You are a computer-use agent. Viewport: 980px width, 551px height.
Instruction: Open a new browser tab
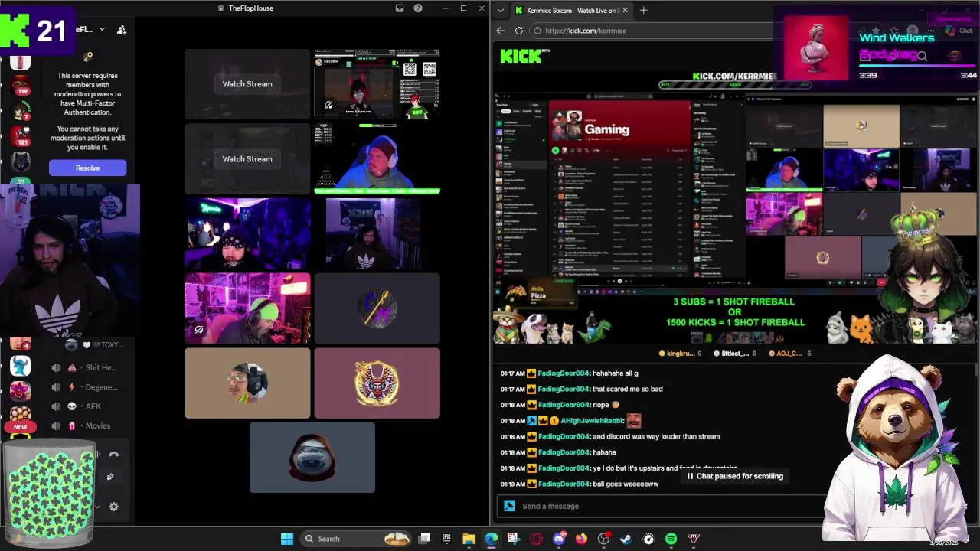pos(643,10)
